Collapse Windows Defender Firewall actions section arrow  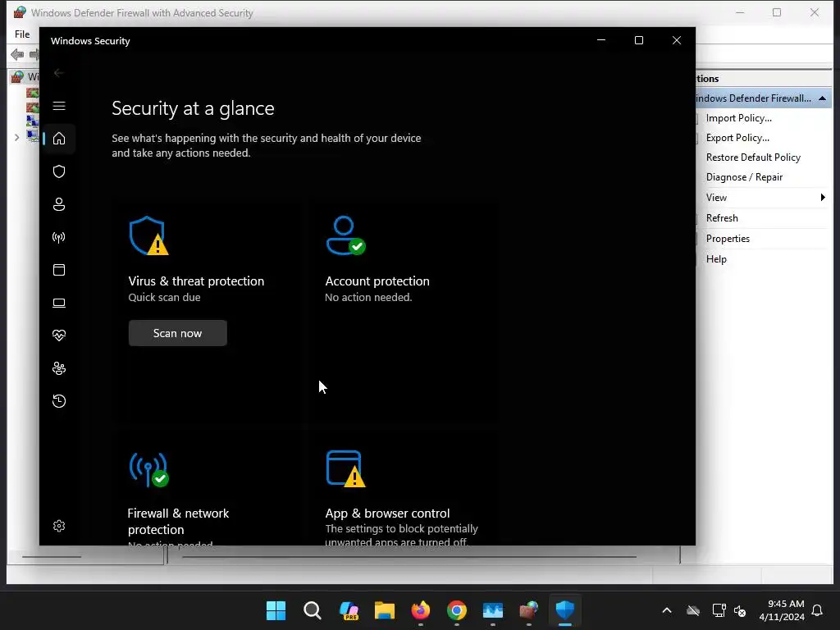pyautogui.click(x=822, y=98)
